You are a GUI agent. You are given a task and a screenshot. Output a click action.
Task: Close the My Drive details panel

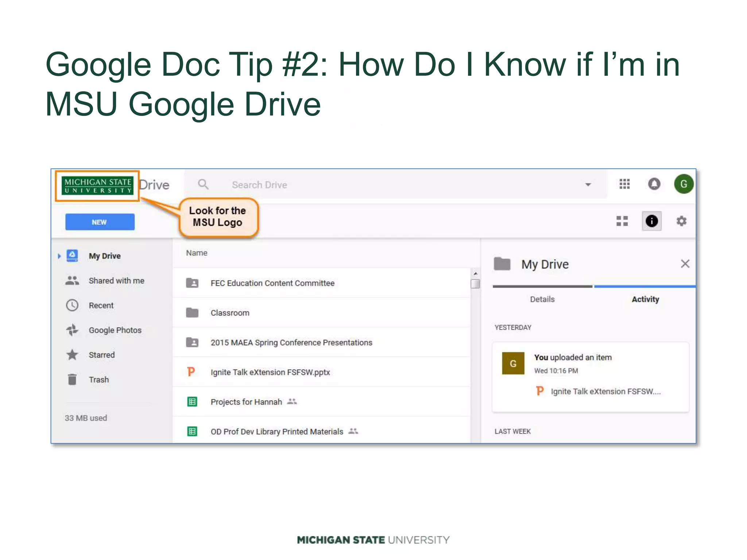[x=685, y=264]
